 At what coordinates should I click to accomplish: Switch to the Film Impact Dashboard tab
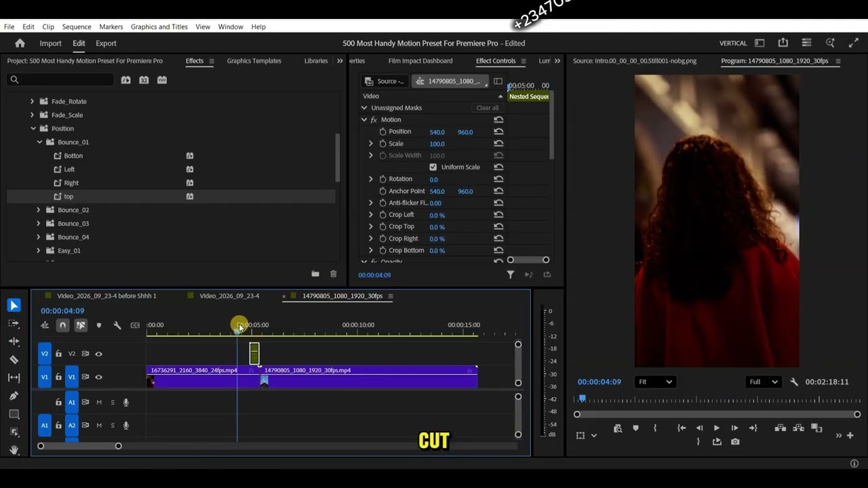[x=420, y=61]
